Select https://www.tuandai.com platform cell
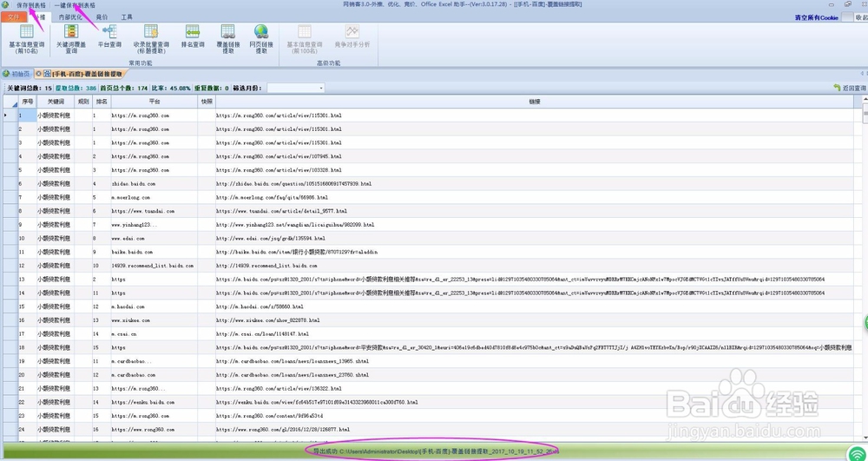Image resolution: width=868 pixels, height=461 pixels. coord(155,212)
